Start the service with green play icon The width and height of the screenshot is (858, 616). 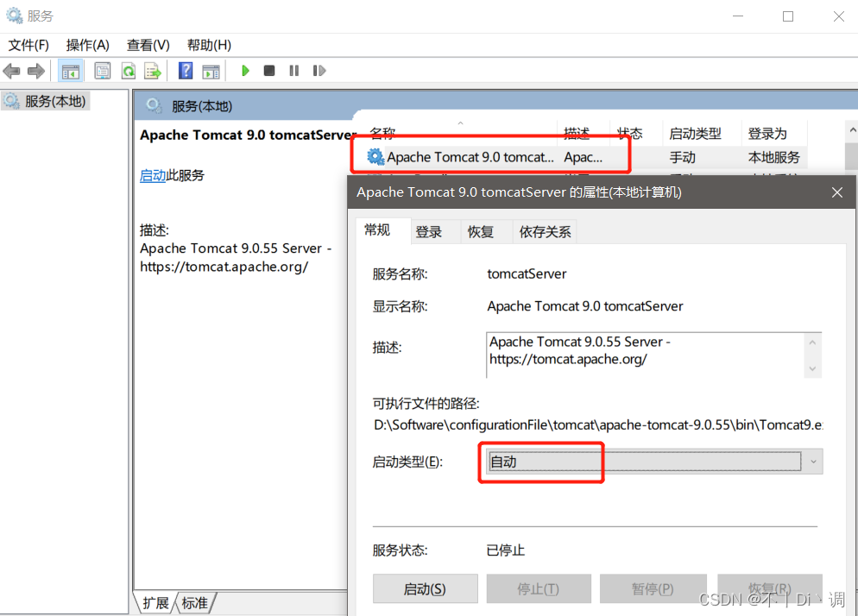245,71
